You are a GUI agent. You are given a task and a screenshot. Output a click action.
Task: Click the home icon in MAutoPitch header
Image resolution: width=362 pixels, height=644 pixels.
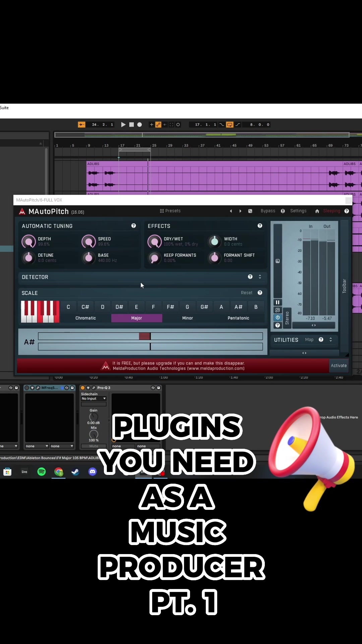click(317, 211)
